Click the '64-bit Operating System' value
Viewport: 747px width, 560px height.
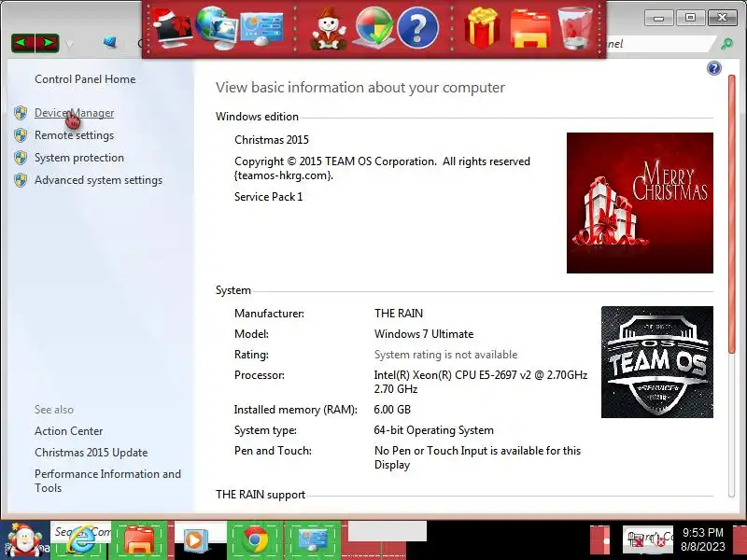click(x=433, y=430)
